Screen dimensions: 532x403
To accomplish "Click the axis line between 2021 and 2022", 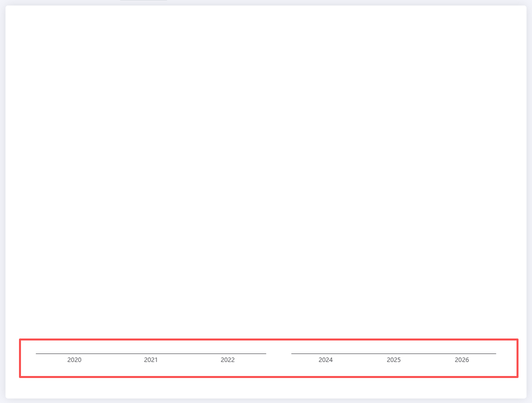I will [189, 353].
